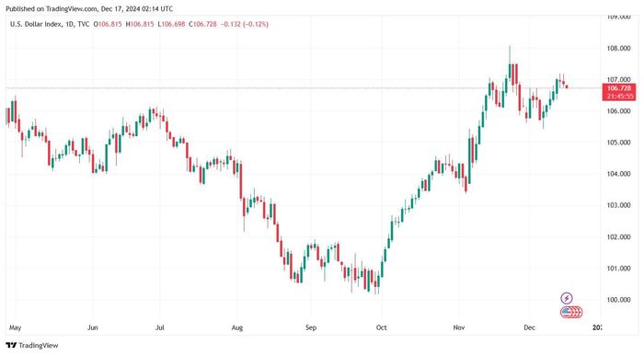Viewport: 644px width, 355px height.
Task: Click the open value O106.815 in legend
Action: tap(108, 24)
